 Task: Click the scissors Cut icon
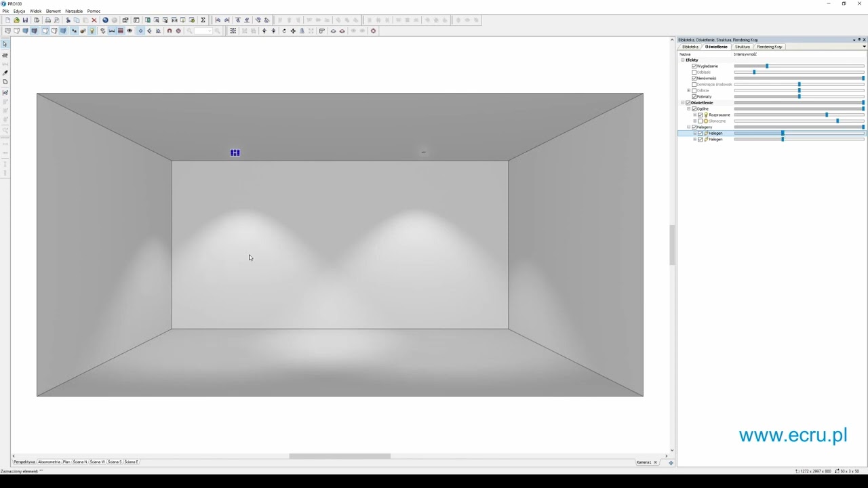68,20
